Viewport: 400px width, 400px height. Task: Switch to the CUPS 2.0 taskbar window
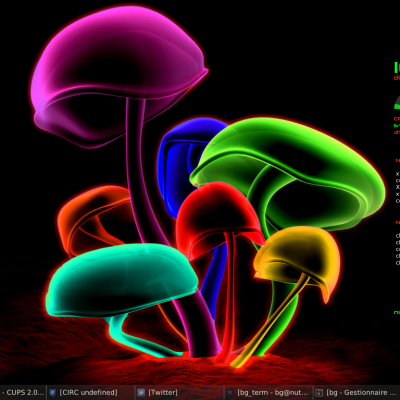tap(23, 393)
